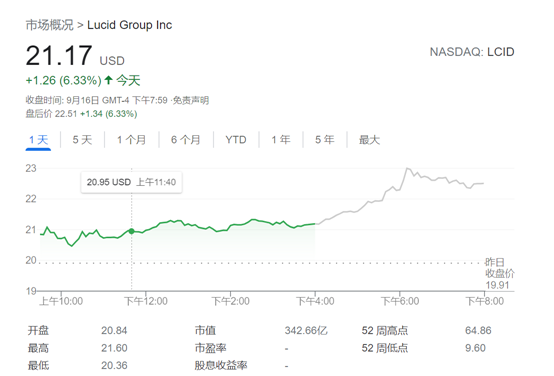Click the NASDAQ: LCID ticker label
This screenshot has height=376, width=554.
point(472,52)
